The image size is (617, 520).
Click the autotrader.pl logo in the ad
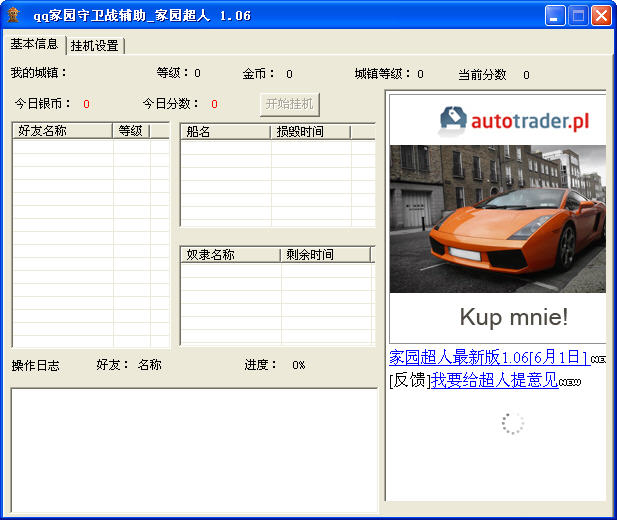(x=514, y=121)
